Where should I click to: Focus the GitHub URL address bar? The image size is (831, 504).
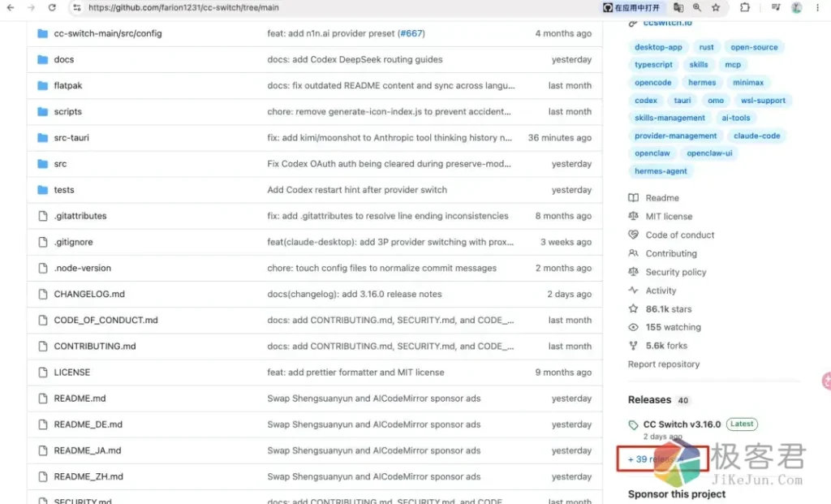coord(183,7)
